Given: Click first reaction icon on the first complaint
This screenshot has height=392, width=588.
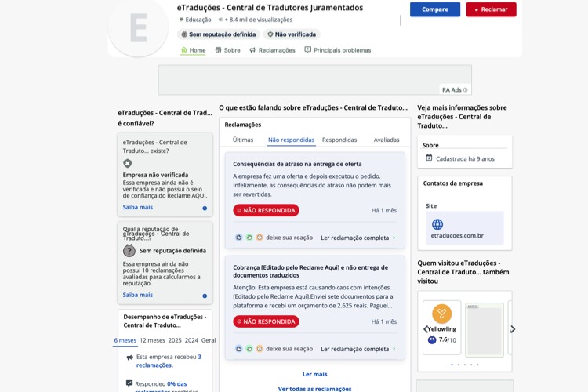Looking at the screenshot, I should 239,238.
